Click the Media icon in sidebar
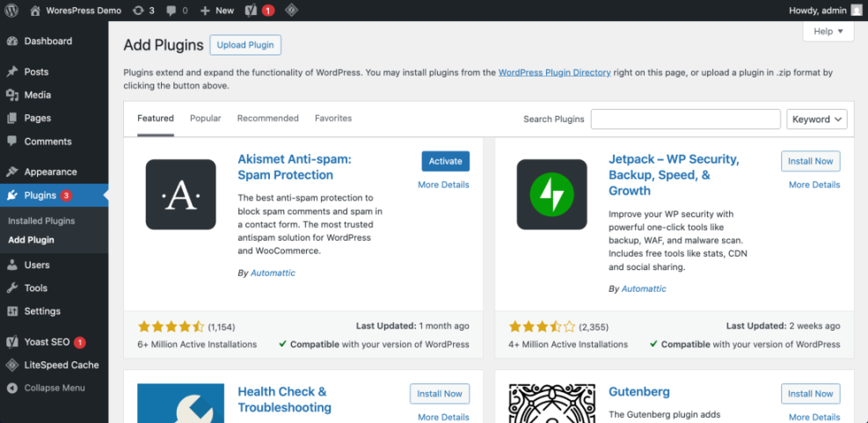Screen dimensions: 868x423 [12, 95]
